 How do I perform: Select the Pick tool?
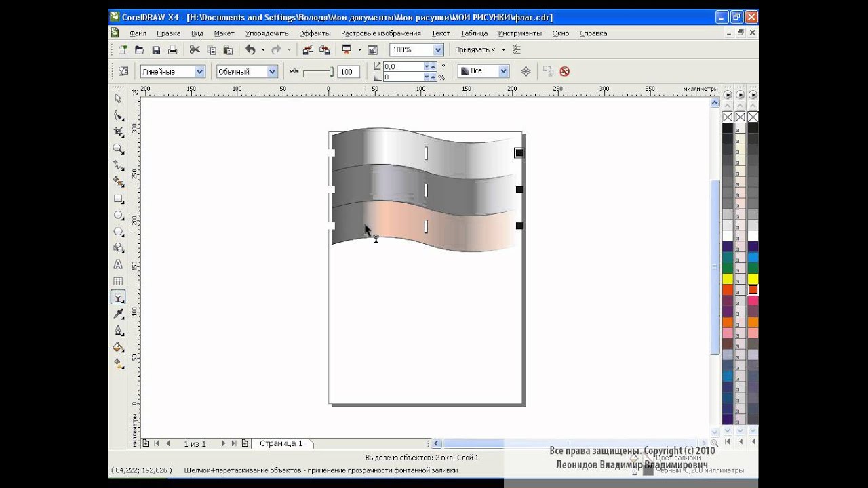point(118,99)
